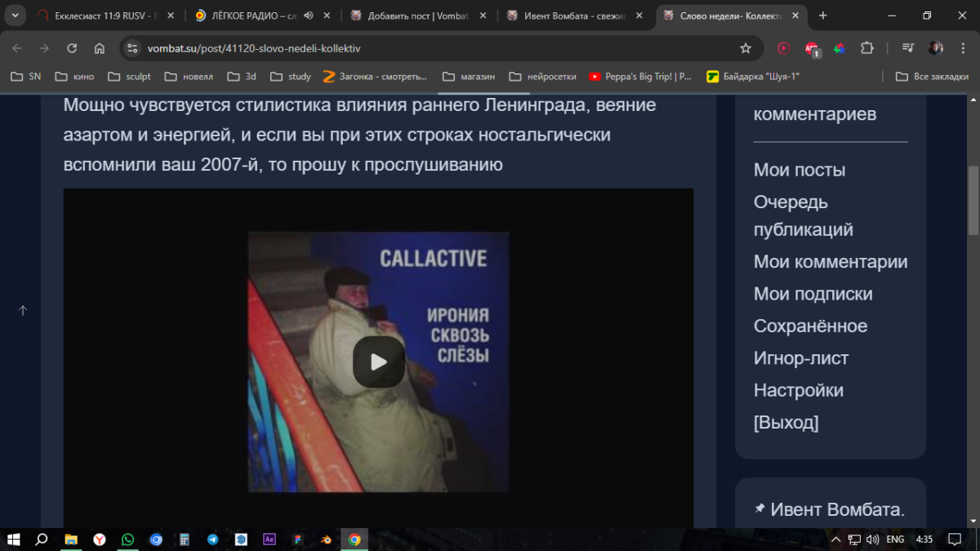Open the Chrome profile avatar

[936, 48]
